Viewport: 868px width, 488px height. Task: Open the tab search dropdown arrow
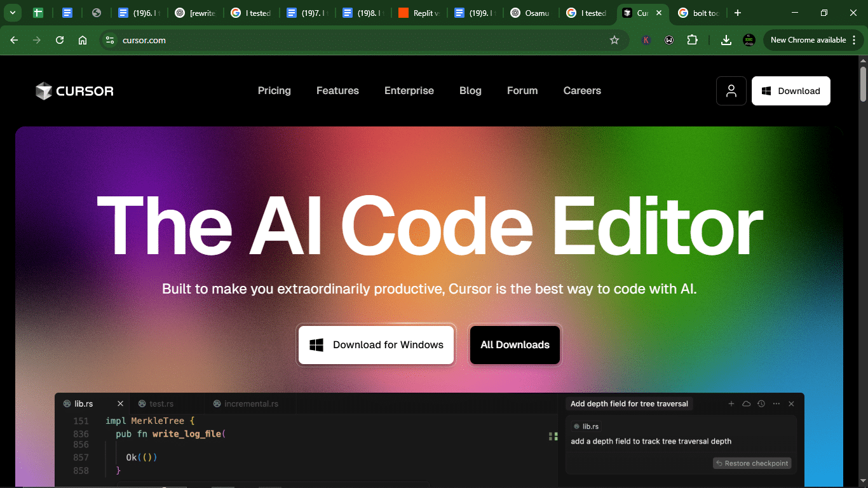(x=12, y=13)
